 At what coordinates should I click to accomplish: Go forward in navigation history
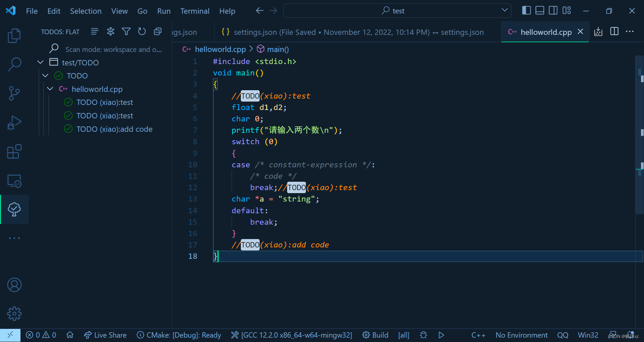click(273, 11)
